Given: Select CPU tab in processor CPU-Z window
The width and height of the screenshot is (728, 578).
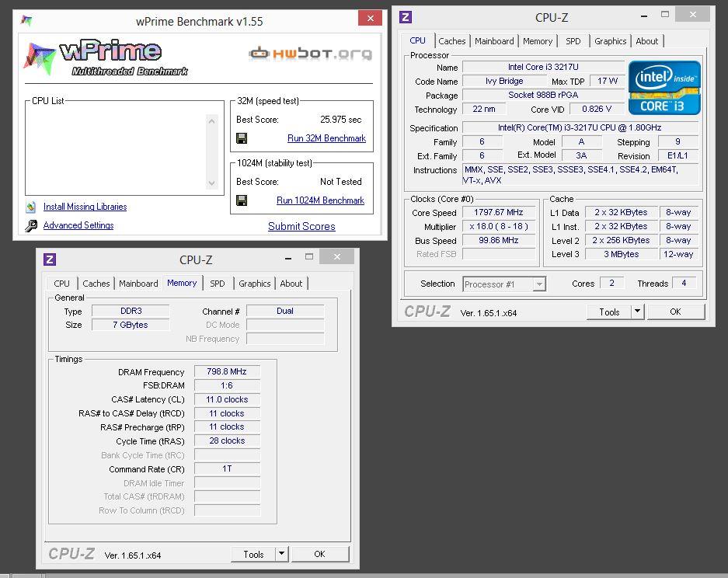Looking at the screenshot, I should (x=417, y=40).
